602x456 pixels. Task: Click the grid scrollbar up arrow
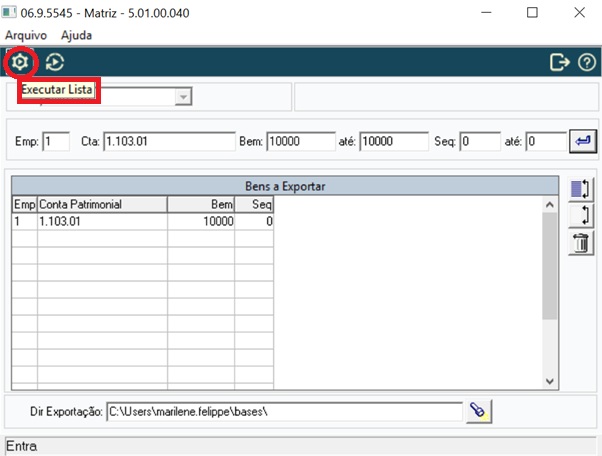(x=550, y=205)
